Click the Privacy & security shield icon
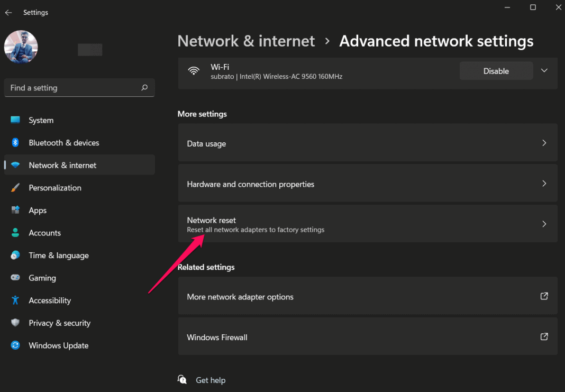Screen dimensions: 565x392 pyautogui.click(x=15, y=323)
